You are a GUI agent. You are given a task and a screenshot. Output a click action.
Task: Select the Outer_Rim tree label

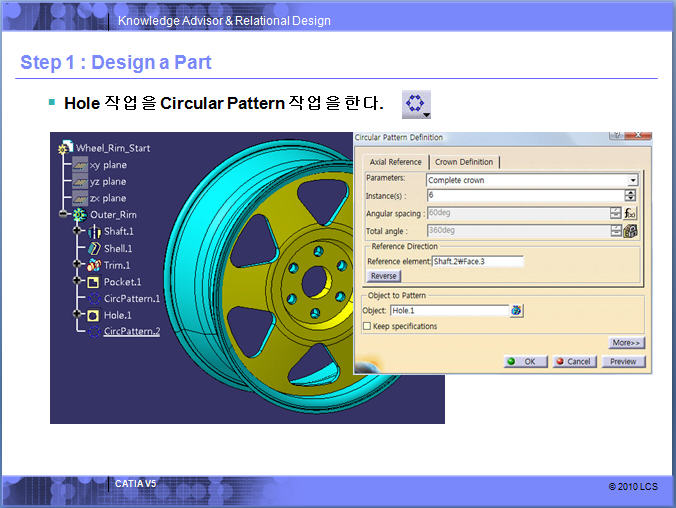tap(113, 215)
